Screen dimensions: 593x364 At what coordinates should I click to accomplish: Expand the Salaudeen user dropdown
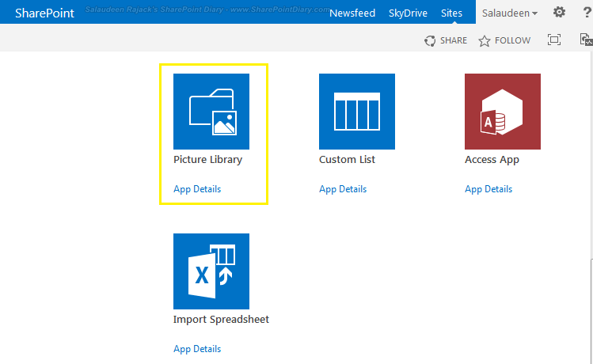[509, 13]
